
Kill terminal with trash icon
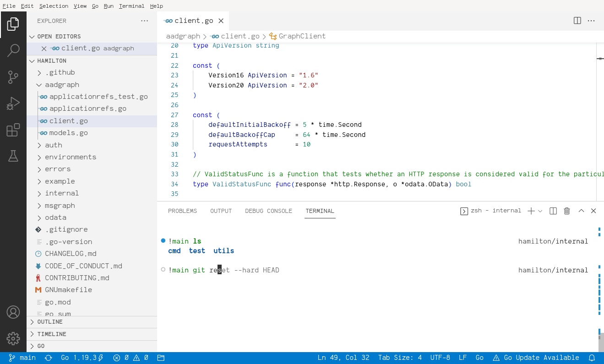coord(567,211)
